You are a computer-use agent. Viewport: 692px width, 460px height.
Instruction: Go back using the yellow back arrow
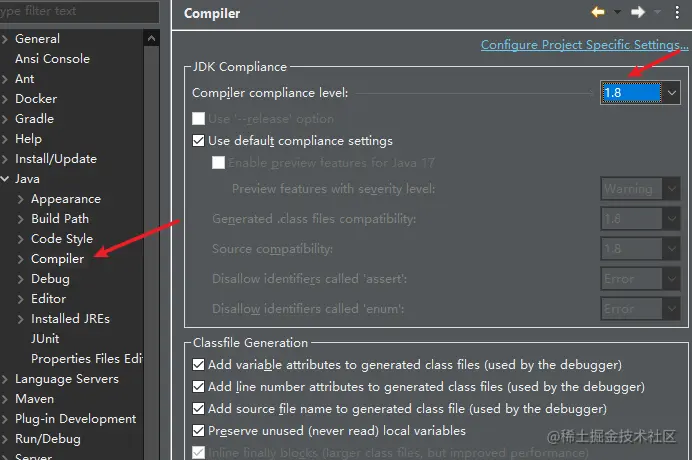(x=598, y=12)
